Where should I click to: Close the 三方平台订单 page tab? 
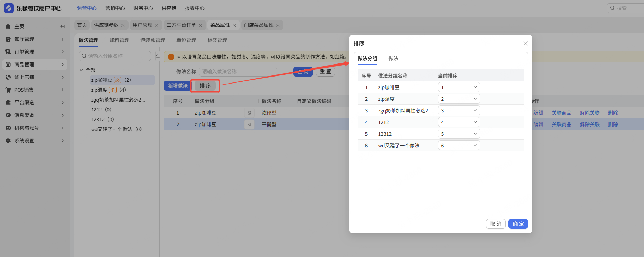[x=200, y=25]
